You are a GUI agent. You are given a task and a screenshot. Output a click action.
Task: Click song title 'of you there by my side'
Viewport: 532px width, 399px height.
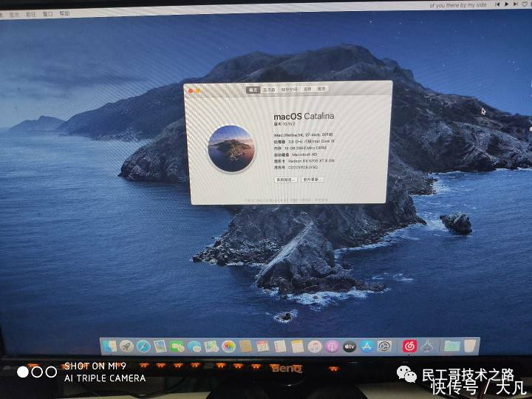458,5
